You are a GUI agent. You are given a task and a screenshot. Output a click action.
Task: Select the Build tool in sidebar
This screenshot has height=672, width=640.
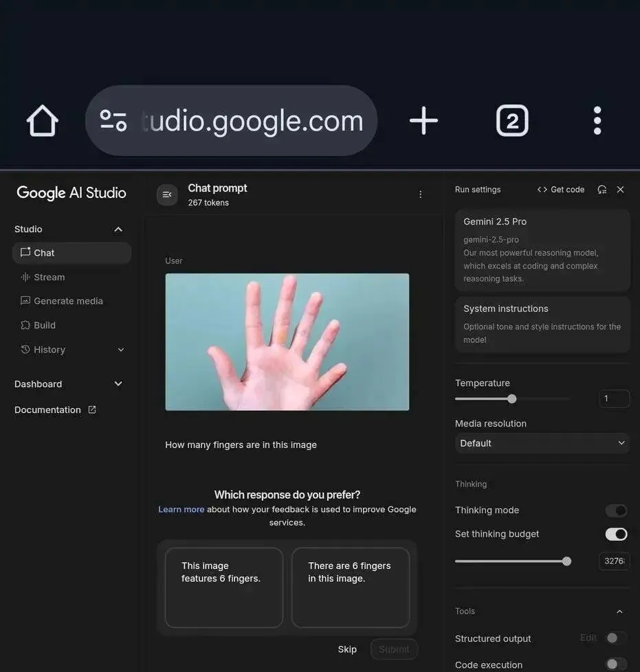[x=43, y=324]
